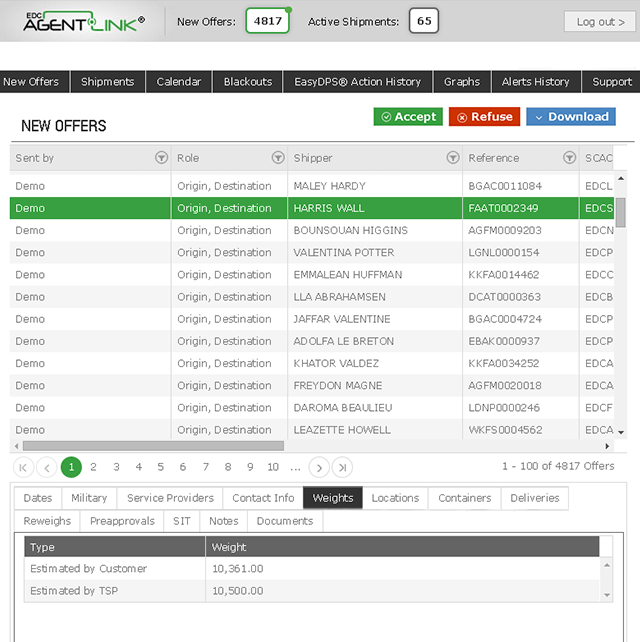Open the Download dropdown button
This screenshot has width=640, height=642.
coord(570,117)
